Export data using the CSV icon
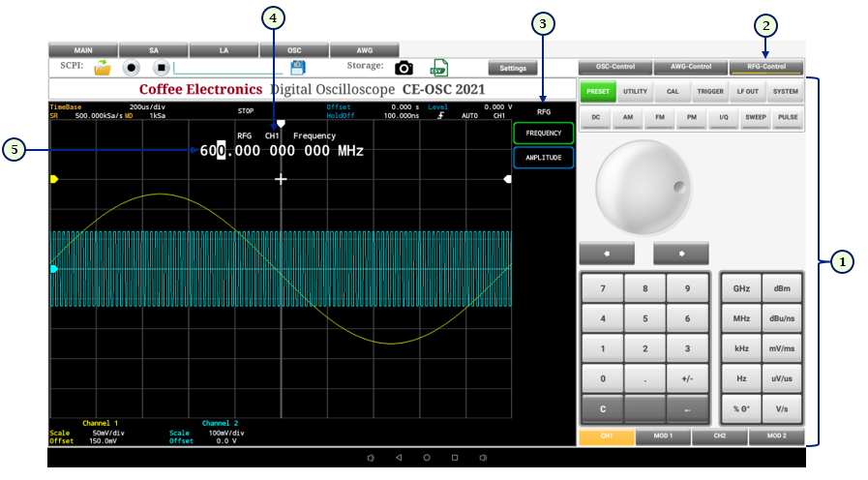This screenshot has width=868, height=480. (439, 67)
